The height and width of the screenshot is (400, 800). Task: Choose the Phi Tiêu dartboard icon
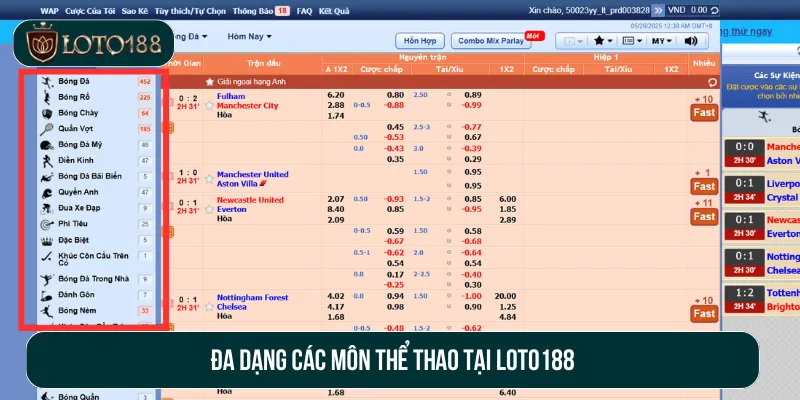(x=47, y=224)
